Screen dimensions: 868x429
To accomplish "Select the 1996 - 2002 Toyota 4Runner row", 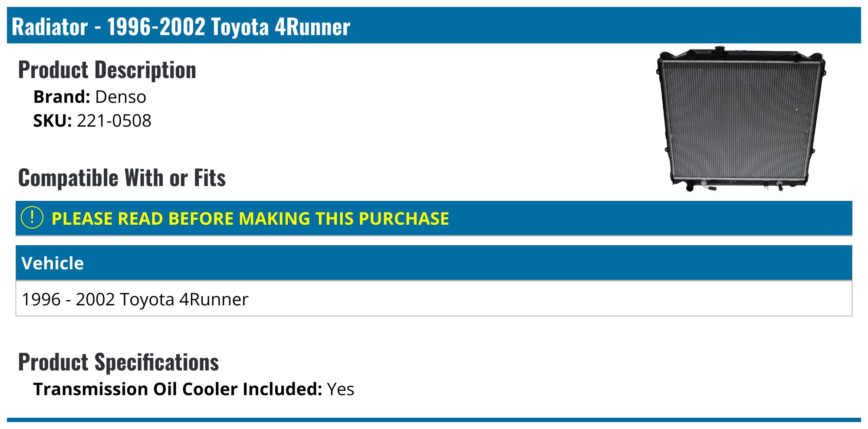I will [135, 299].
